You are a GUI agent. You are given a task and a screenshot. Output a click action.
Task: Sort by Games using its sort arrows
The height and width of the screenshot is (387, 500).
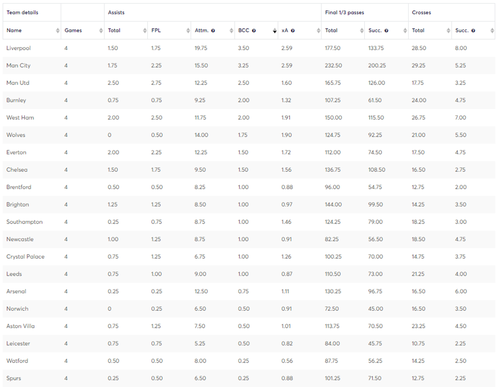coord(101,30)
